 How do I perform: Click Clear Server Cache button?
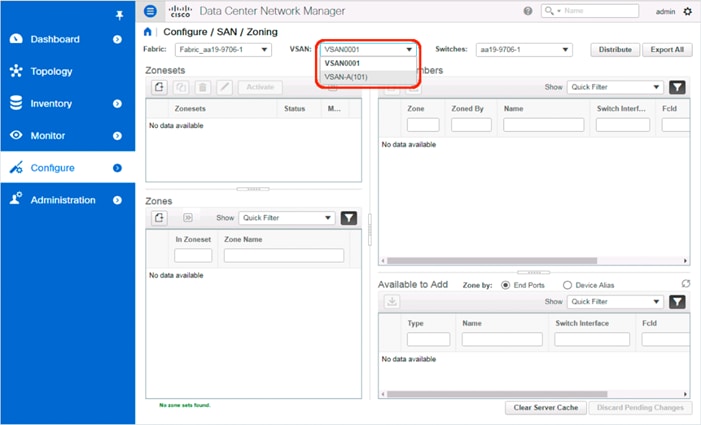point(545,408)
